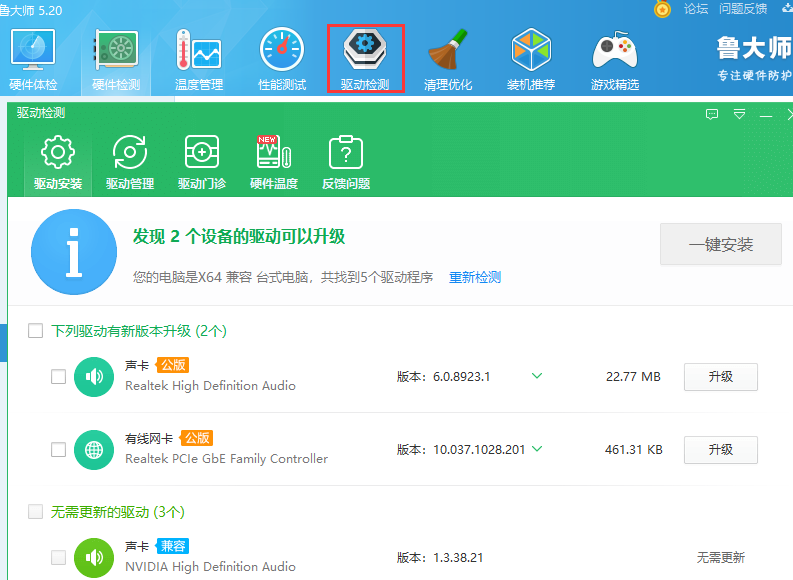
Task: Click 升级 for the wired network card
Action: [720, 450]
